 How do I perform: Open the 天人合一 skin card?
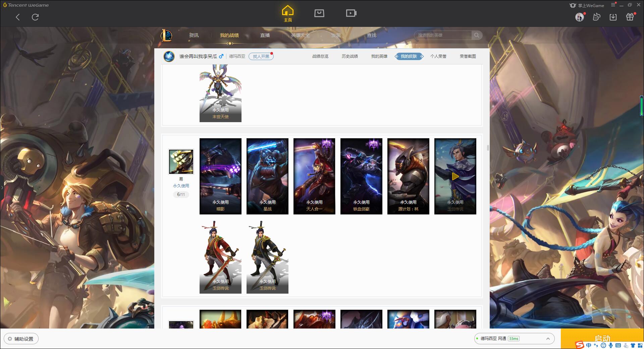point(314,176)
